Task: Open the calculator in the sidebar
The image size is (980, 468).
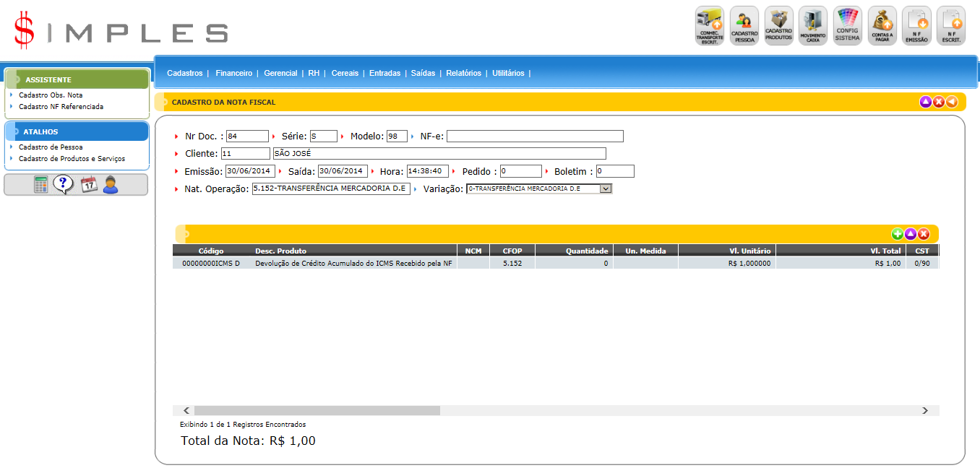Action: coord(41,185)
